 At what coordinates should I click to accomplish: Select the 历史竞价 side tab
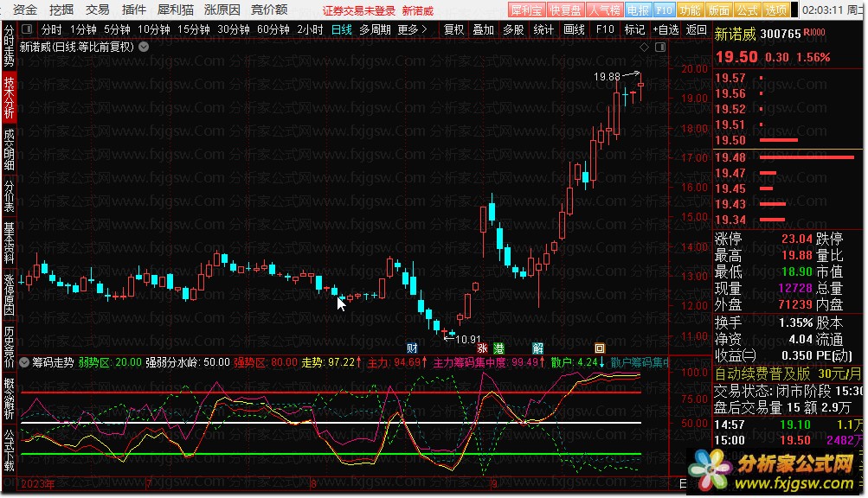coord(9,347)
